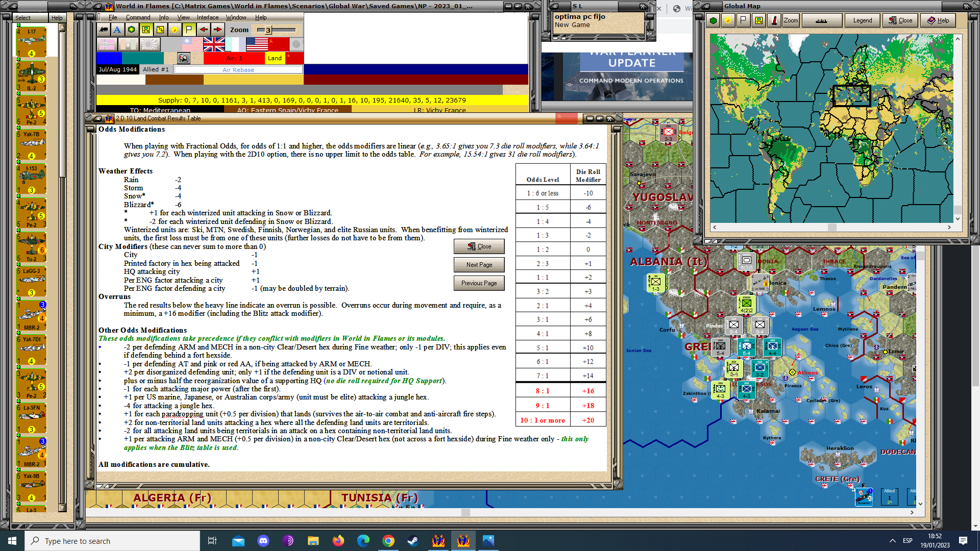
Task: Toggle the white flag toolbar button in the main window
Action: (x=189, y=30)
